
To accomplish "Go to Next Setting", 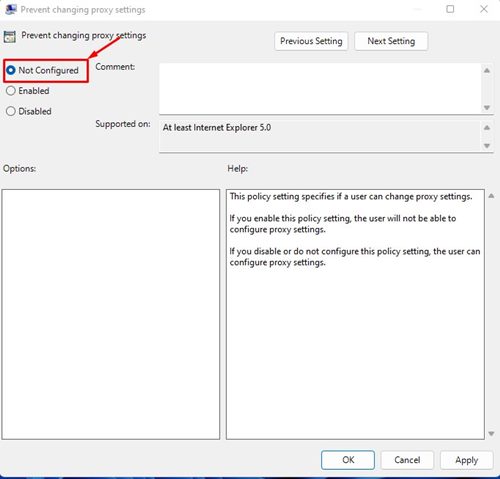I will pos(391,41).
